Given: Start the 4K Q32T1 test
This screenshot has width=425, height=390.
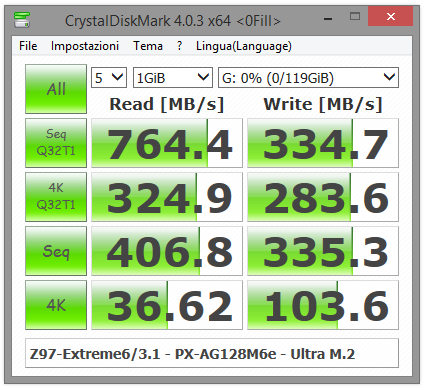Looking at the screenshot, I should 56,197.
